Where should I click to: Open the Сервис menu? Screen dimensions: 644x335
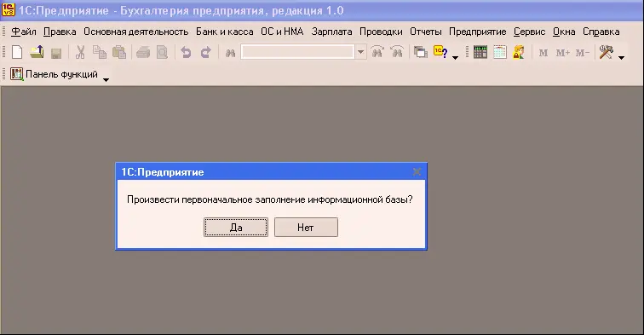[529, 32]
